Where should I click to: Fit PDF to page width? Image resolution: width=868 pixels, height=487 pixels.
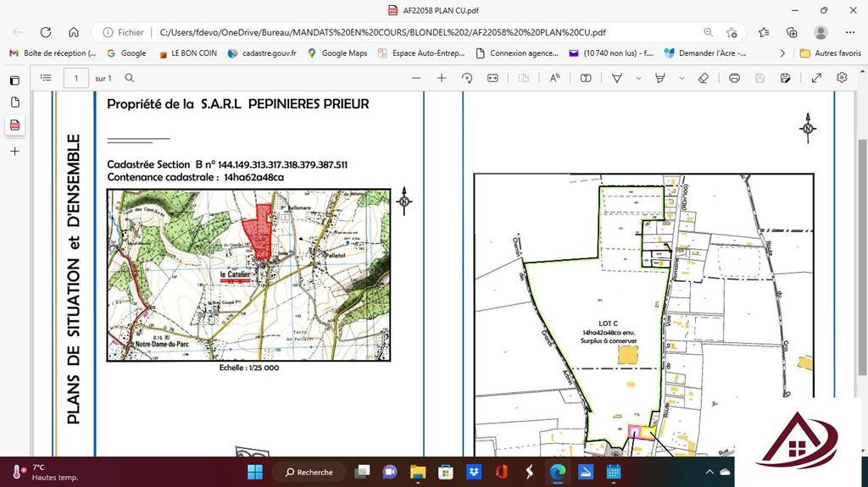(x=492, y=78)
